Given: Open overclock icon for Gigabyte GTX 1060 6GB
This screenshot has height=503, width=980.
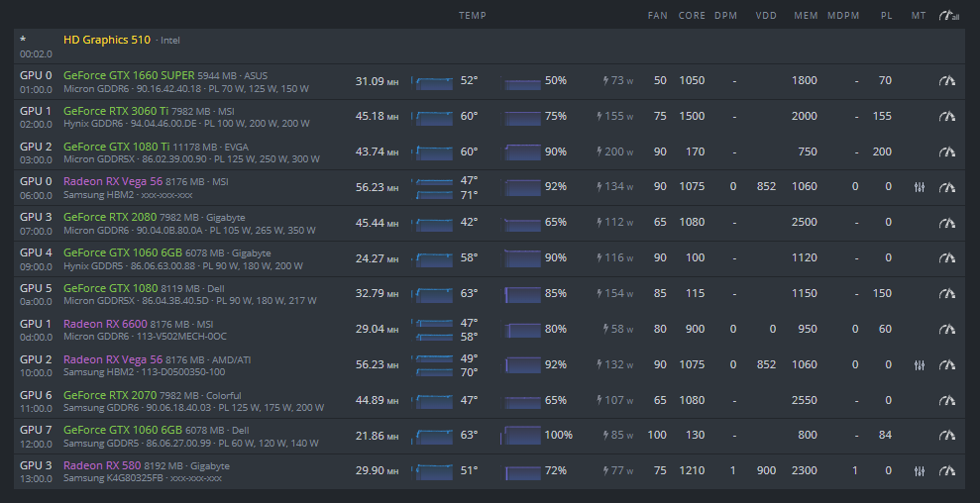Looking at the screenshot, I should 947,258.
